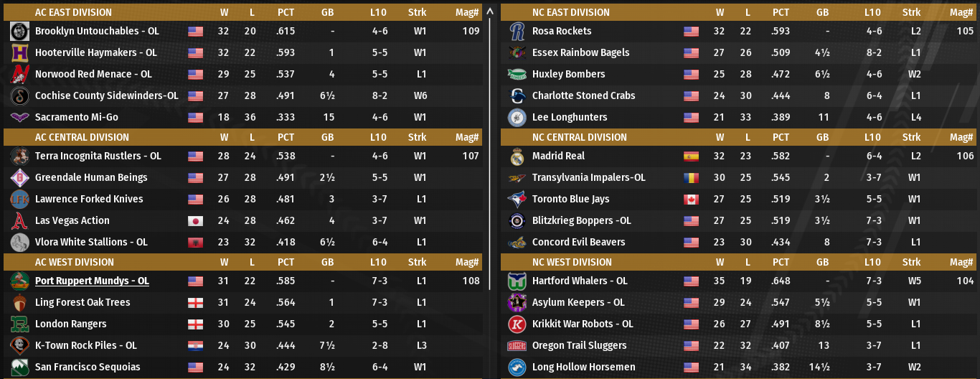Screen dimensions: 980x379
Task: Click the Japan flag beside Las Vegas Action
Action: (195, 221)
